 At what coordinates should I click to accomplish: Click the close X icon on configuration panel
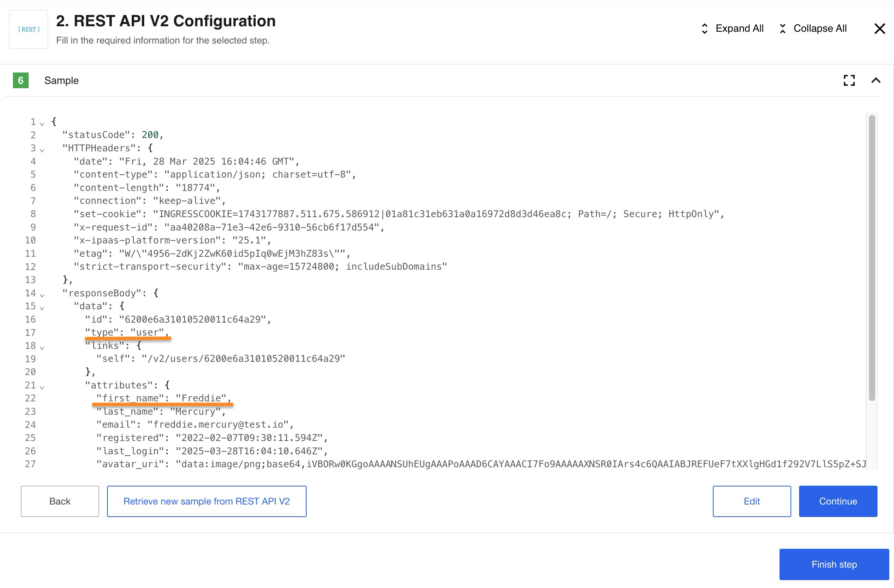point(879,28)
